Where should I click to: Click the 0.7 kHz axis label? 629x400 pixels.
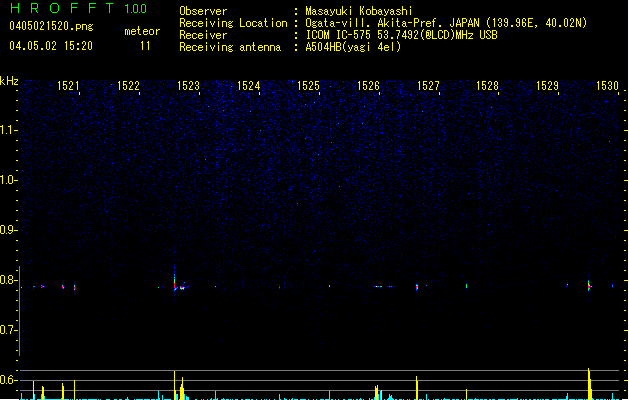8,330
